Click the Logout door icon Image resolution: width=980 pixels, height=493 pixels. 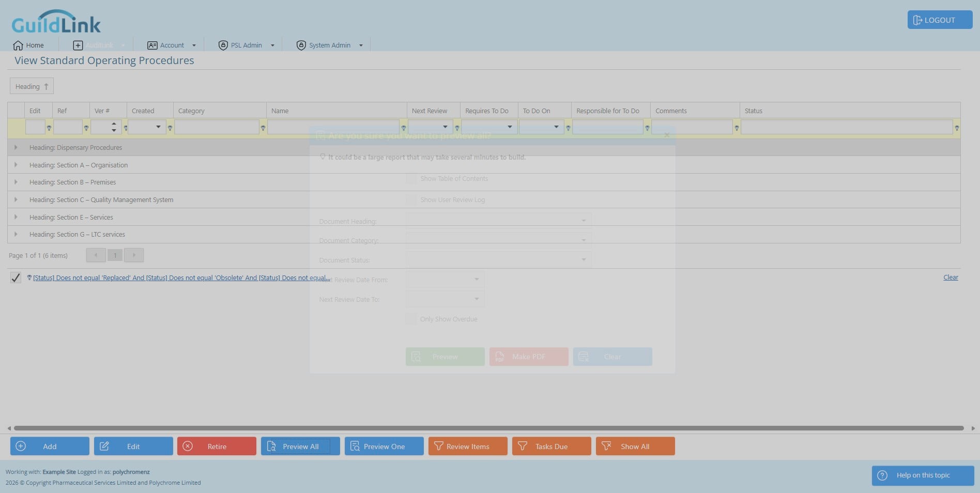[x=917, y=20]
